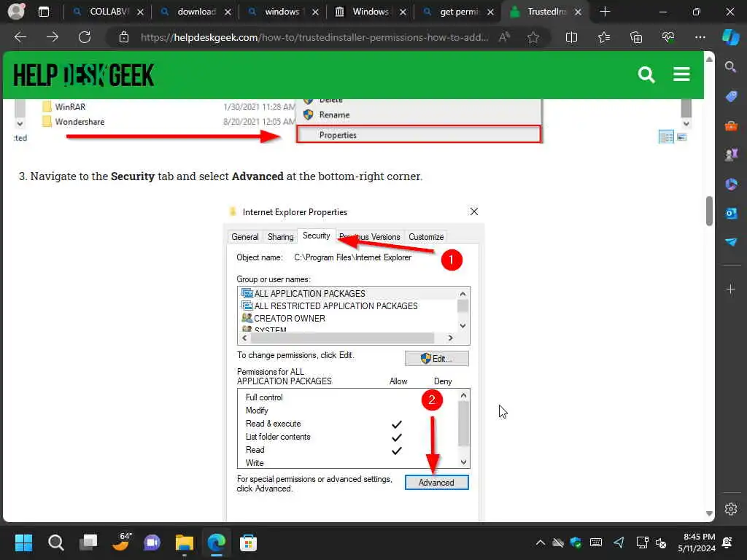This screenshot has height=560, width=747.
Task: Open Microsoft 365 in sidebar
Action: click(x=731, y=184)
